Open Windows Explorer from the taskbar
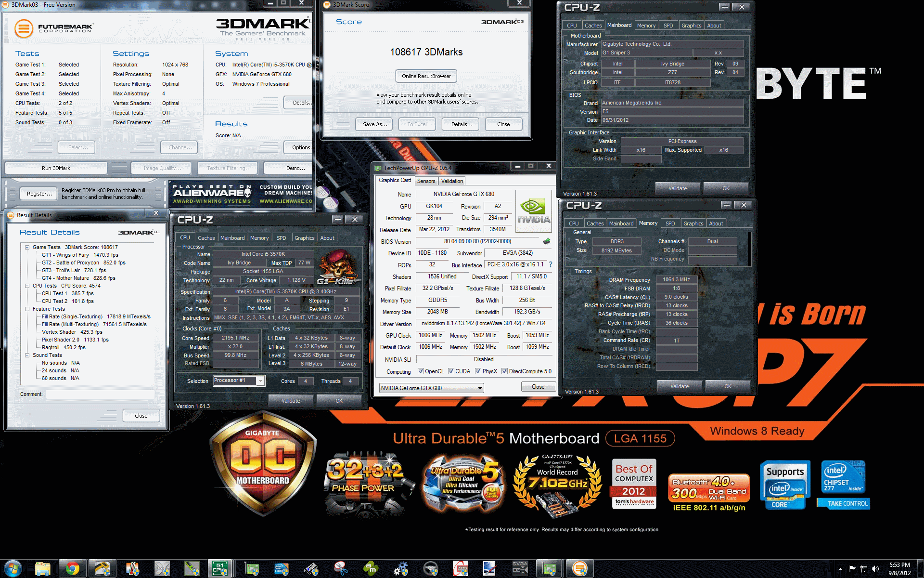This screenshot has height=578, width=924. click(43, 569)
